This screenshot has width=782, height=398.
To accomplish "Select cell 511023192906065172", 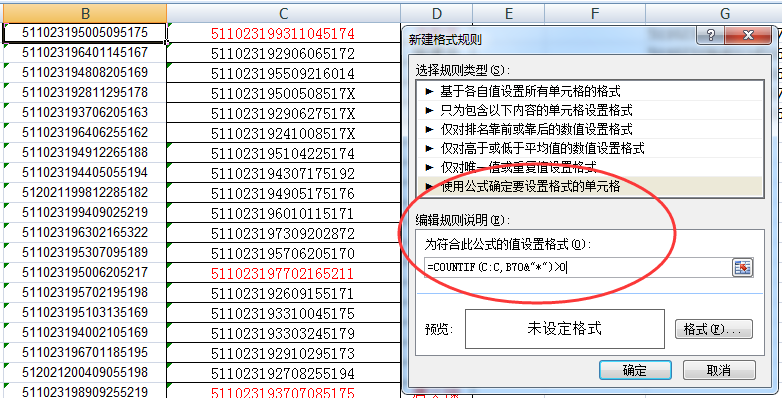I will click(283, 53).
